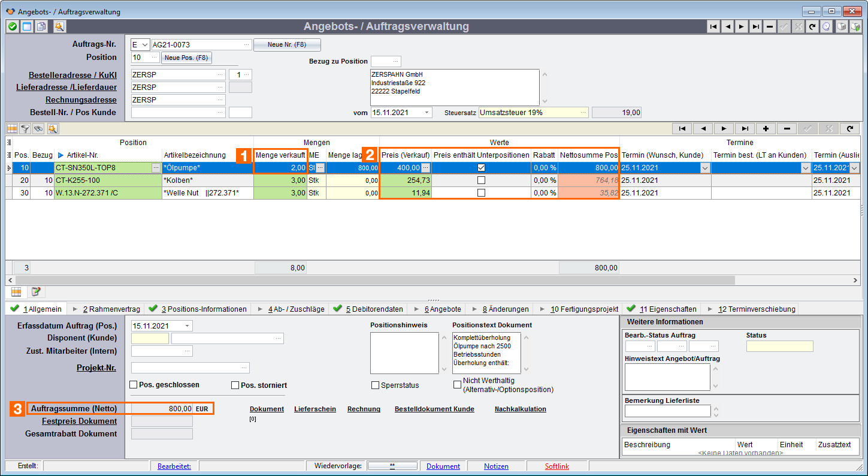Delete record with top navigator minus button
Image resolution: width=868 pixels, height=476 pixels.
[x=770, y=26]
